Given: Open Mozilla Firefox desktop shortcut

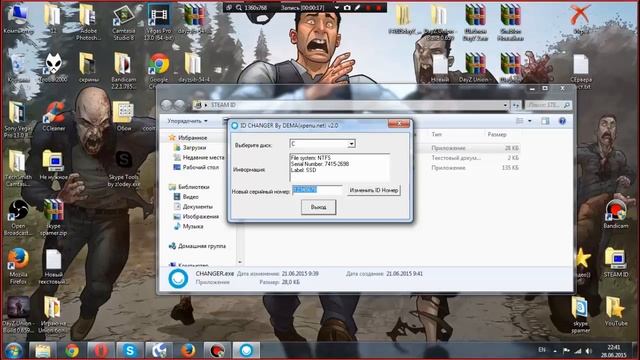Looking at the screenshot, I should tap(18, 265).
